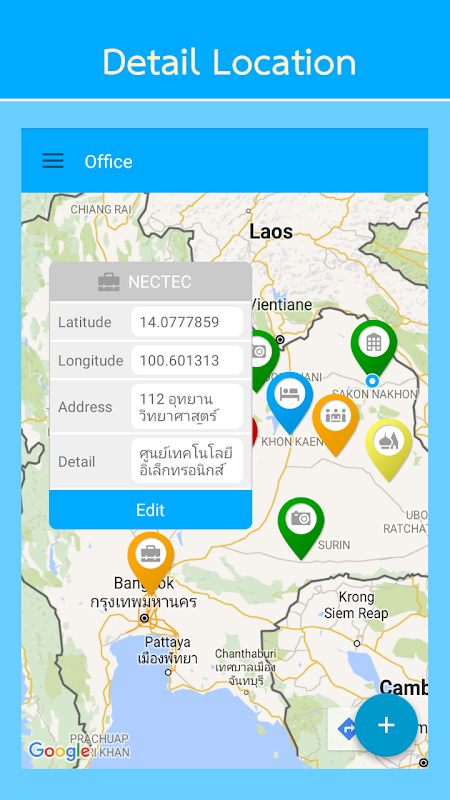Click the Latitude label
The width and height of the screenshot is (450, 800).
pos(85,322)
